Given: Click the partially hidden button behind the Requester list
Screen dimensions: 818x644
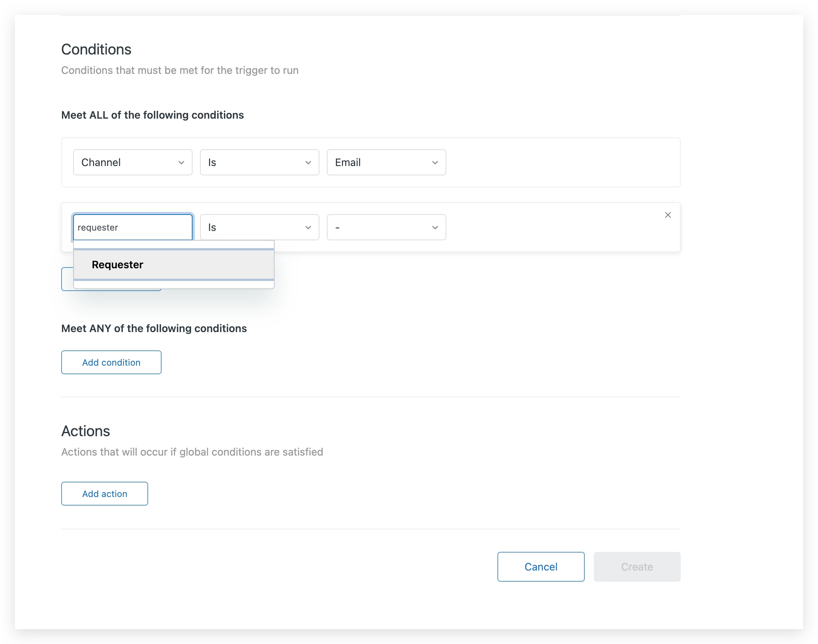Looking at the screenshot, I should (x=67, y=279).
